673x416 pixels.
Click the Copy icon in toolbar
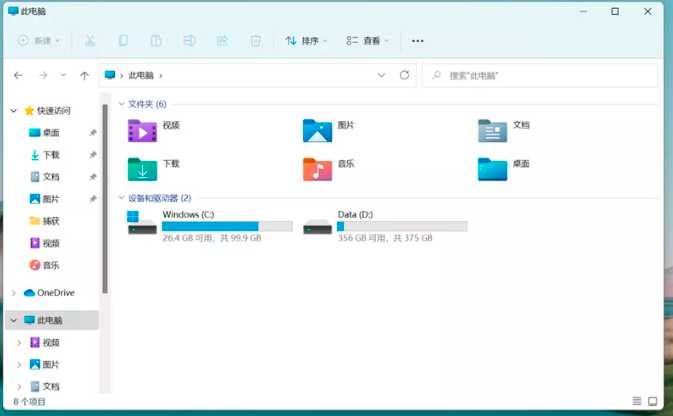(x=123, y=41)
